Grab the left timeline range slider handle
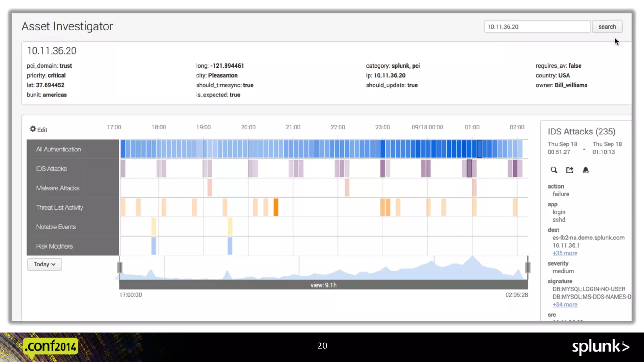Image resolution: width=644 pixels, height=362 pixels. coord(120,268)
